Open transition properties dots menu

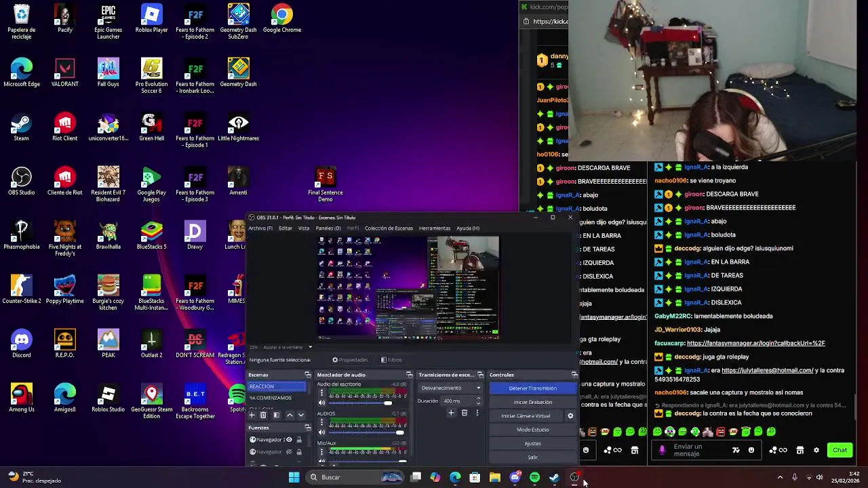point(477,413)
